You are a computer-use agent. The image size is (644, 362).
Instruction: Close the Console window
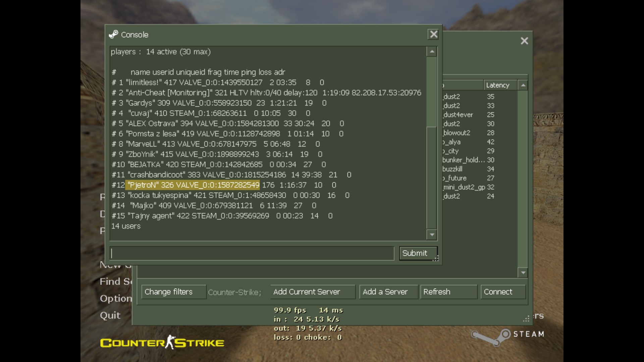pyautogui.click(x=433, y=34)
